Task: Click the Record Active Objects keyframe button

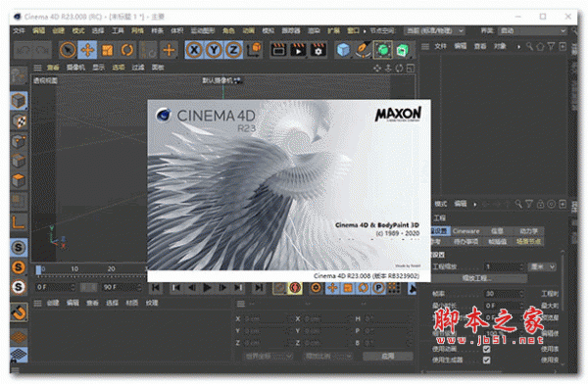Action: tap(279, 288)
